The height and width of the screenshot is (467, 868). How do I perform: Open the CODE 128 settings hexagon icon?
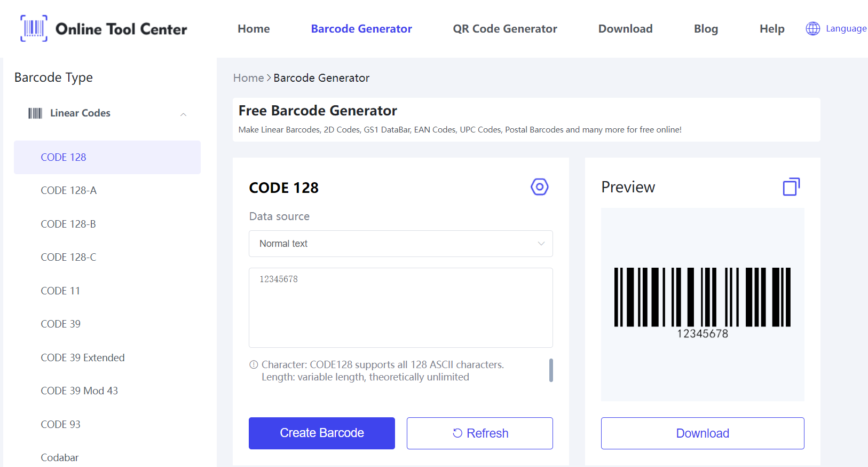point(539,187)
